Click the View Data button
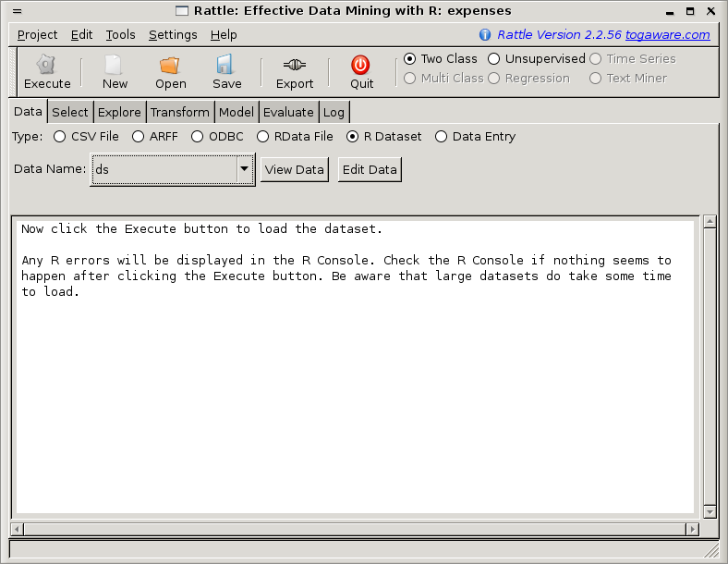This screenshot has height=564, width=728. point(295,169)
